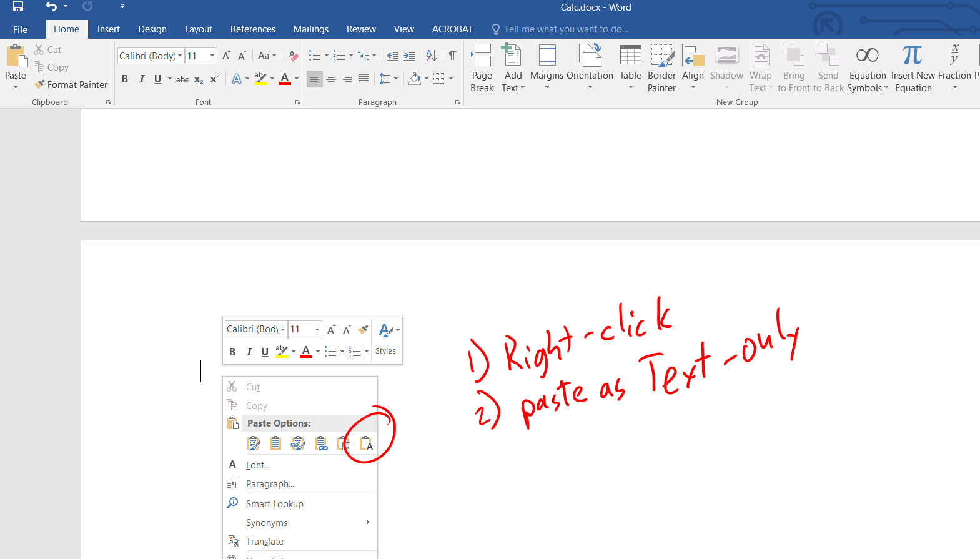Insert New Equation with pi icon
980x559 pixels.
point(913,69)
